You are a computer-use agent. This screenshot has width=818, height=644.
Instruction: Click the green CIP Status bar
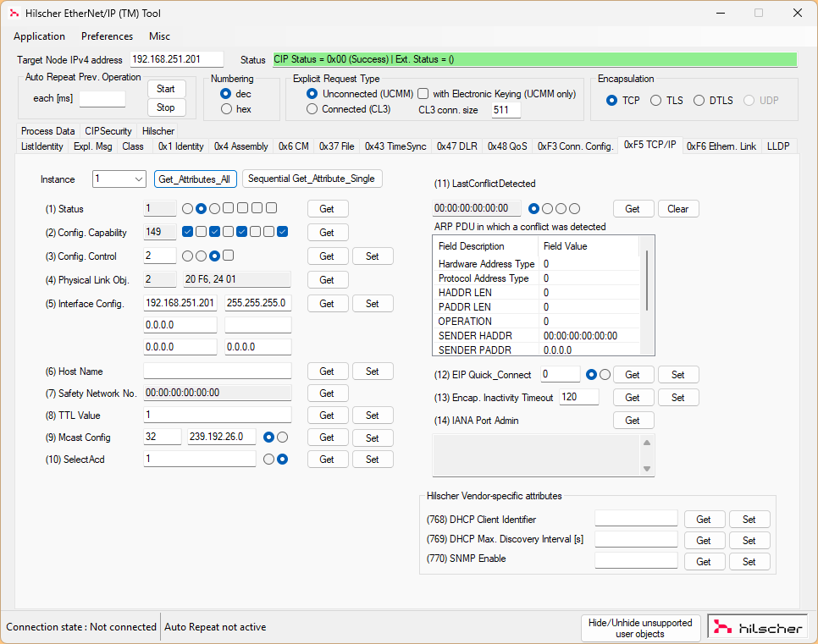(534, 59)
